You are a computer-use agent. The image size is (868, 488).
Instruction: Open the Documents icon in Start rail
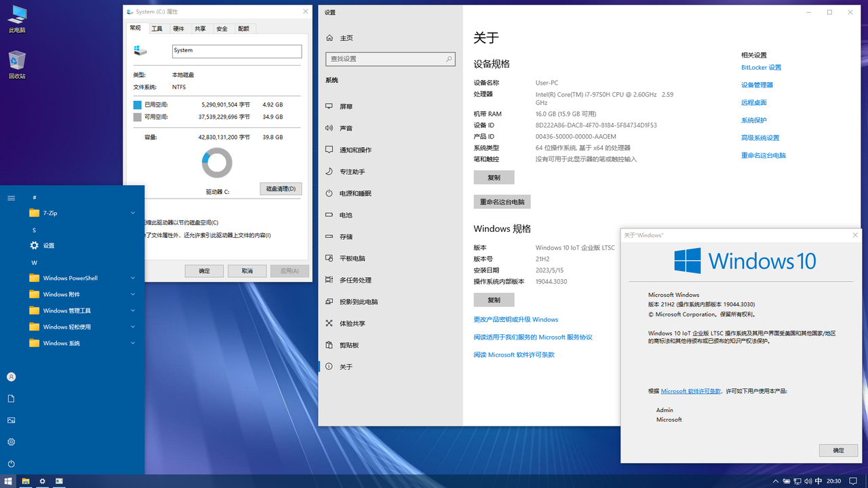click(x=11, y=399)
